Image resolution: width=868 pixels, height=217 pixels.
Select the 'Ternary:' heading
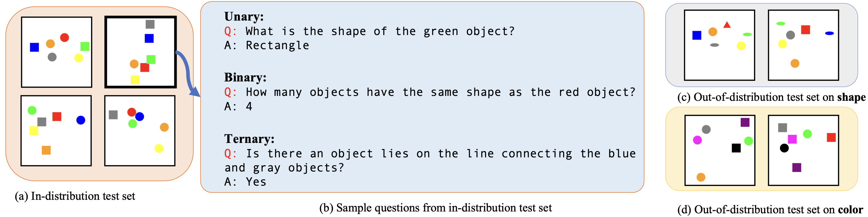249,139
